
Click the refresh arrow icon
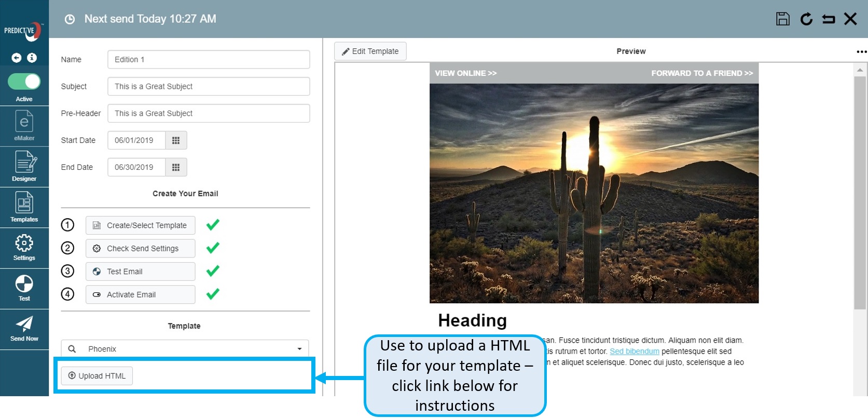[x=806, y=19]
